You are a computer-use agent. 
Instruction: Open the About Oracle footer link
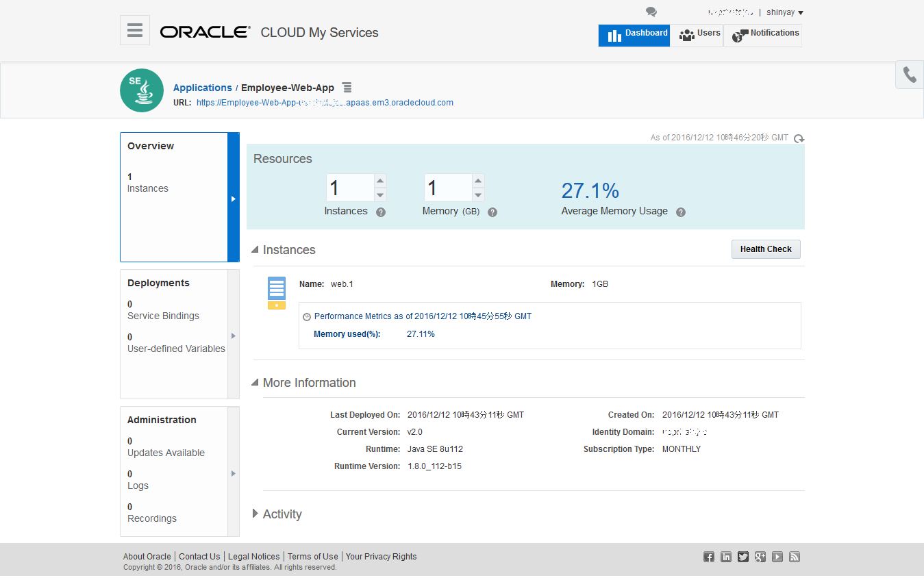[147, 557]
